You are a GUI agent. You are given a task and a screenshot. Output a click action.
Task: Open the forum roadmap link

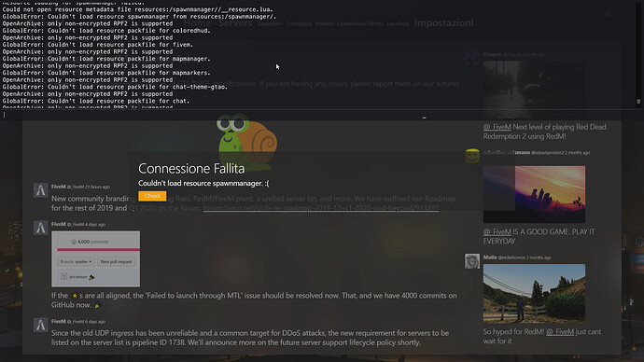tap(321, 208)
